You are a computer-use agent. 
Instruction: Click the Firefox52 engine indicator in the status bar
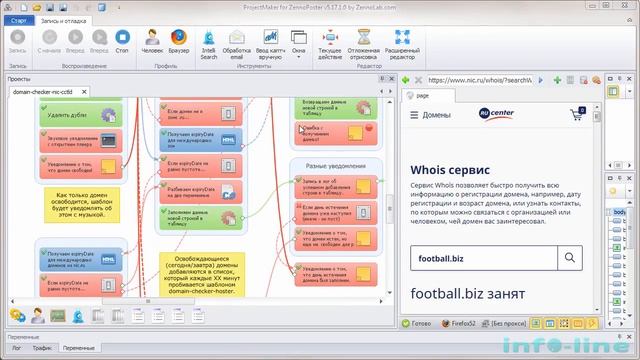458,323
